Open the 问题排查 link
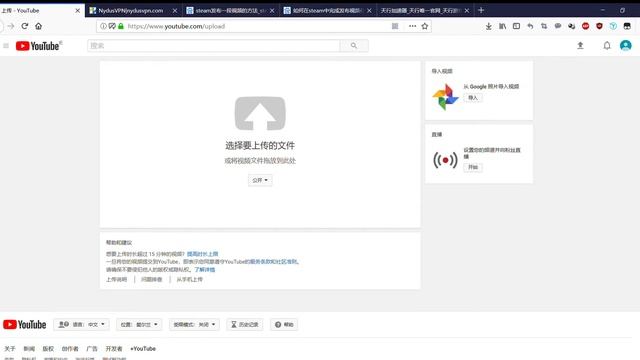 tap(152, 280)
